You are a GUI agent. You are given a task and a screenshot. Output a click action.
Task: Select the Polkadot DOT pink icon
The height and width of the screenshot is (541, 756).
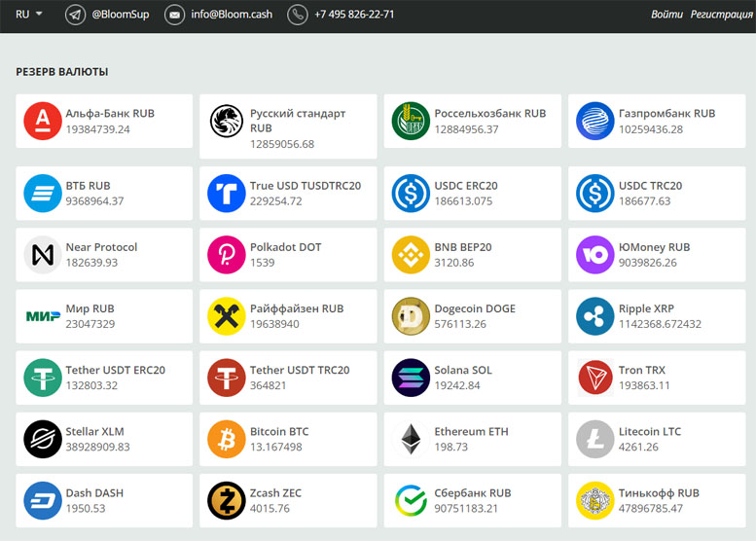point(227,255)
